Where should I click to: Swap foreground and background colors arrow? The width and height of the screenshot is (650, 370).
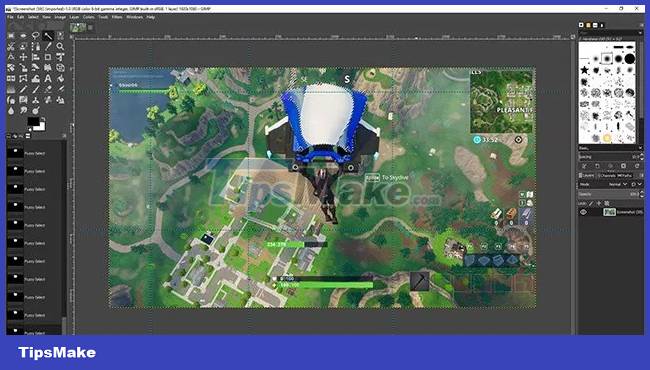pyautogui.click(x=43, y=118)
